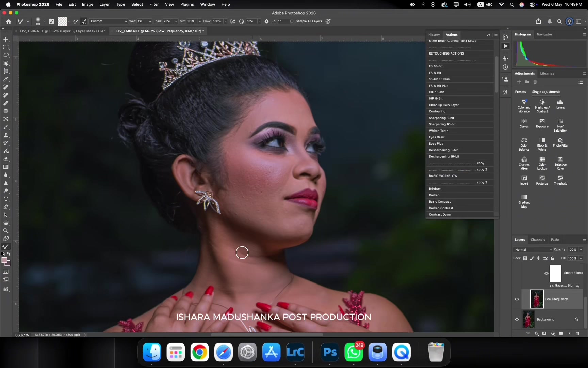Switch to the History tab

434,35
